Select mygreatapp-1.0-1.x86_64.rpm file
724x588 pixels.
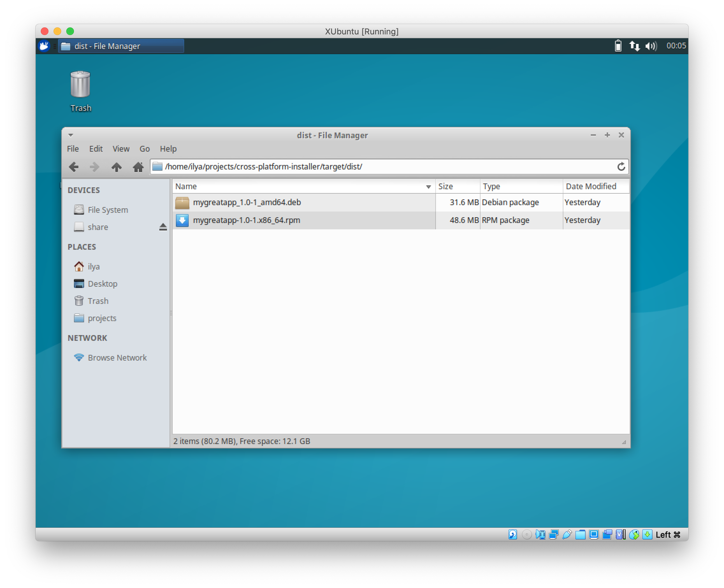(x=246, y=220)
